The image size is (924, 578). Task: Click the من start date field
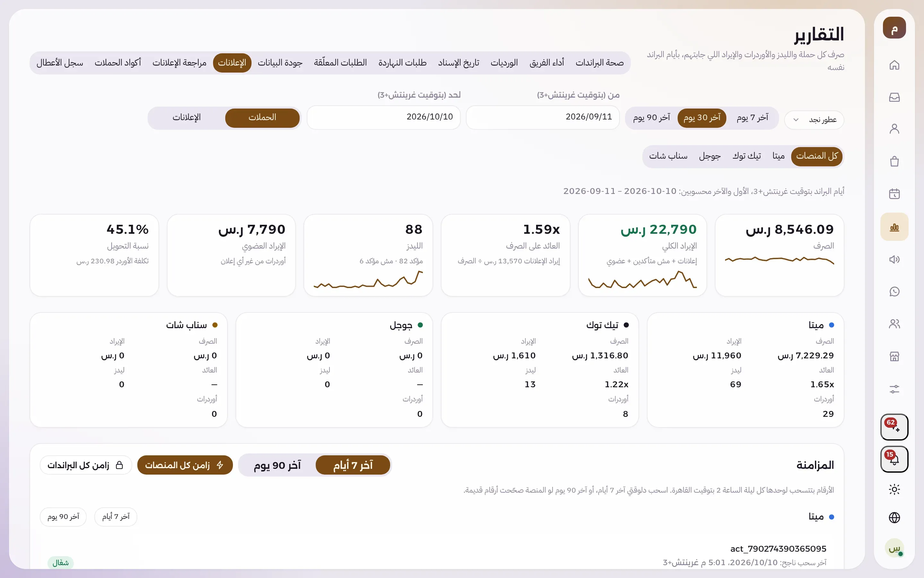pos(542,117)
